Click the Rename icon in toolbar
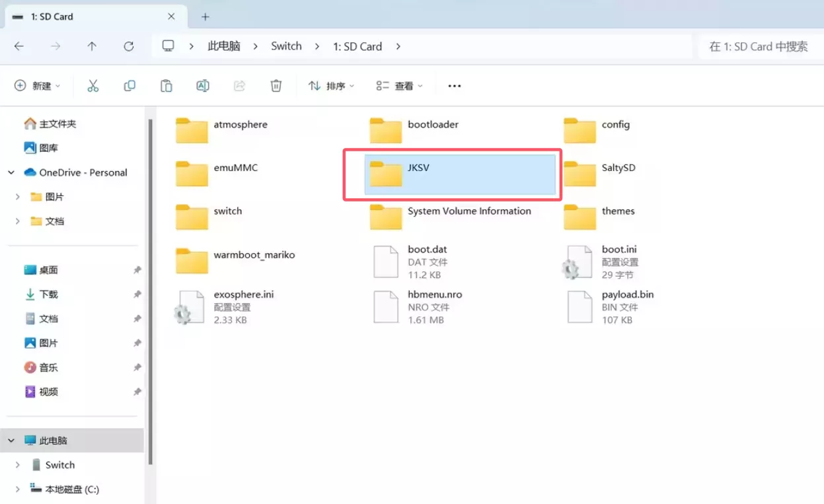This screenshot has height=504, width=824. coord(203,86)
